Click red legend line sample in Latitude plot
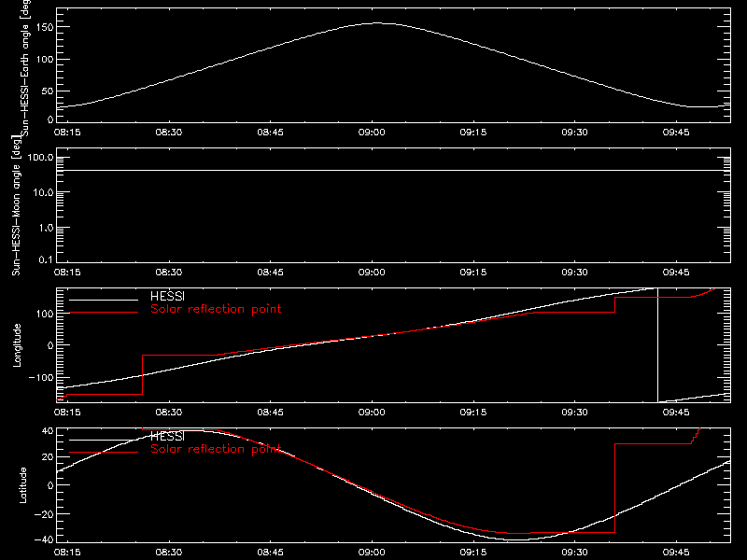Image resolution: width=747 pixels, height=560 pixels. (x=104, y=453)
